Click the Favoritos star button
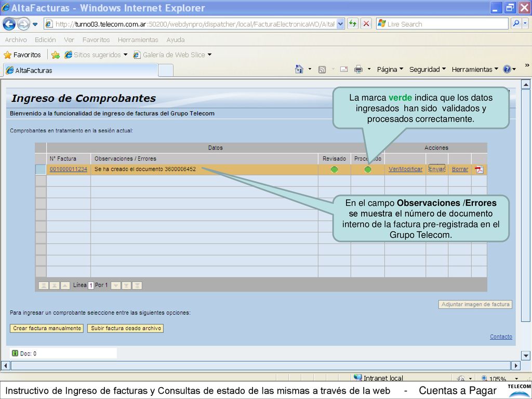This screenshot has width=532, height=399. coord(22,55)
